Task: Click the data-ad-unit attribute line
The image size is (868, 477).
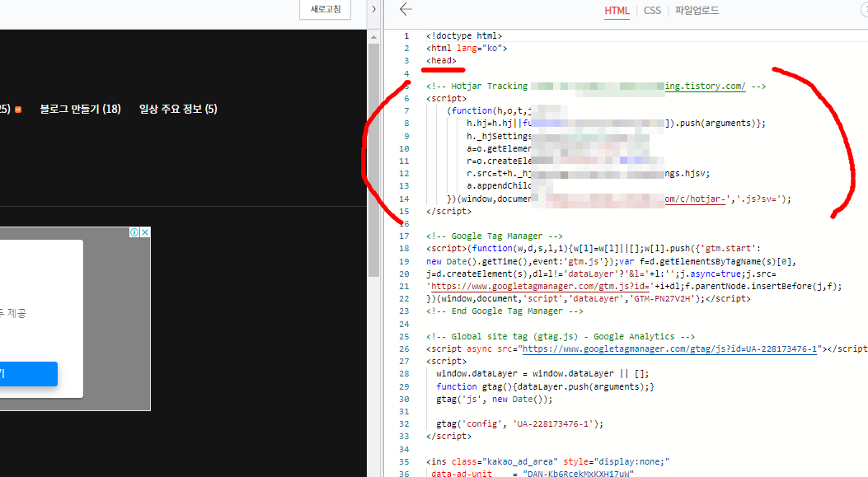Action: coord(532,473)
